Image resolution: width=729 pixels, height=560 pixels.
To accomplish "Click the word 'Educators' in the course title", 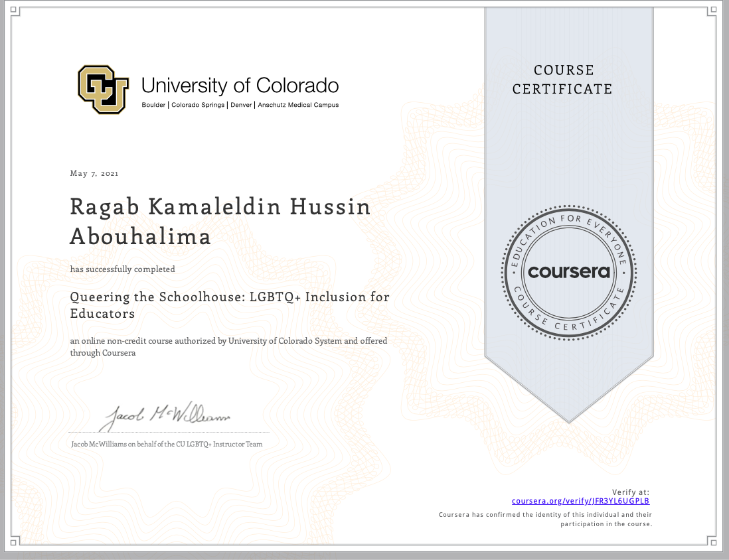I will (102, 314).
